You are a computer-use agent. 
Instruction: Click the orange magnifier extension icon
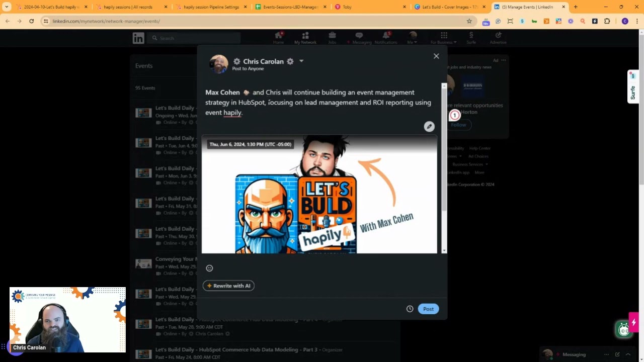583,21
